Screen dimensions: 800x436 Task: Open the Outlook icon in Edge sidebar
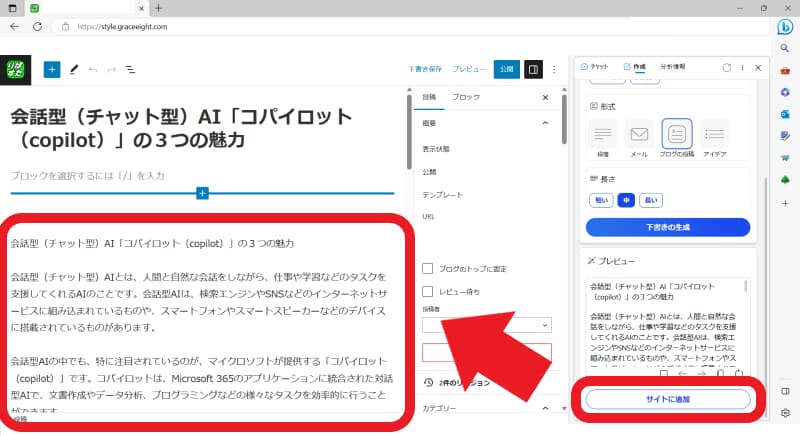785,114
